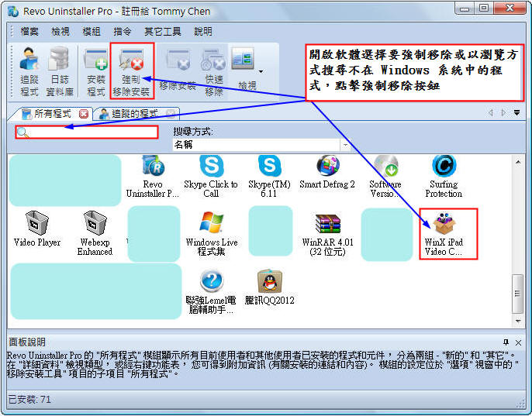Click the 追蹤程式 toolbar icon
This screenshot has height=416, width=532.
(29, 70)
